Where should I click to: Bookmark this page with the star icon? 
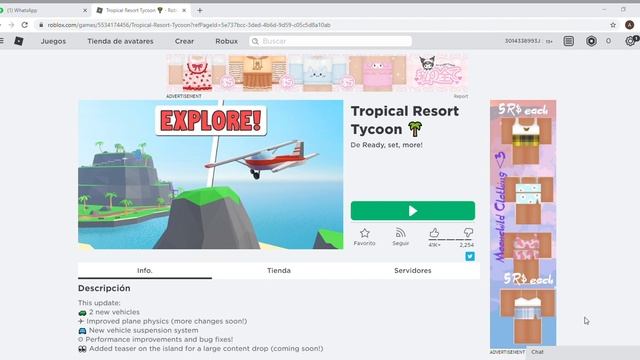tap(613, 25)
